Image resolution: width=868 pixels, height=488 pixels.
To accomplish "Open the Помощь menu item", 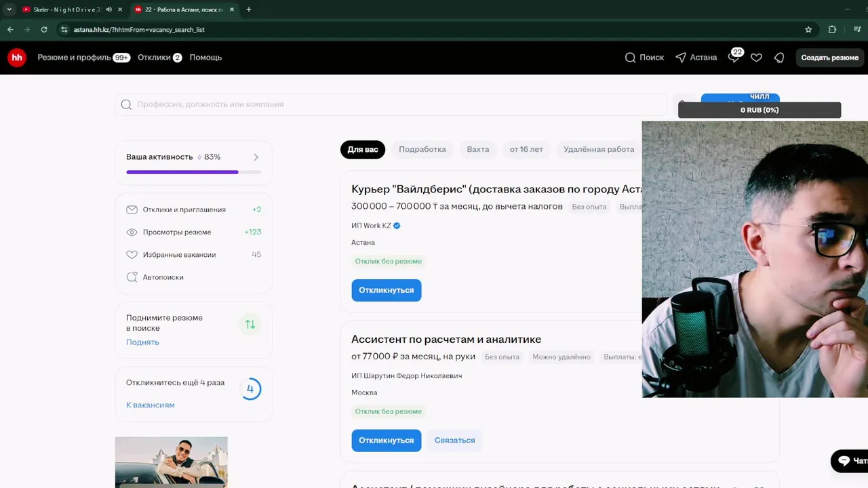I will click(205, 58).
